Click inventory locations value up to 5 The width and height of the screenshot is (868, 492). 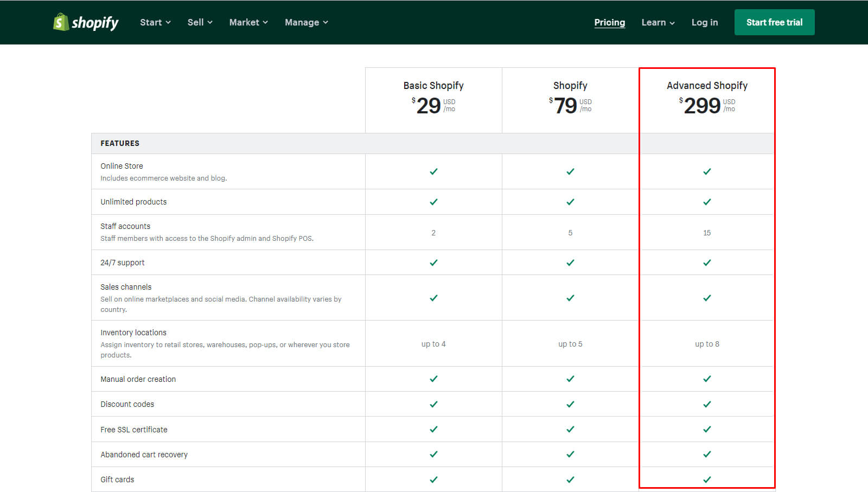pos(570,344)
